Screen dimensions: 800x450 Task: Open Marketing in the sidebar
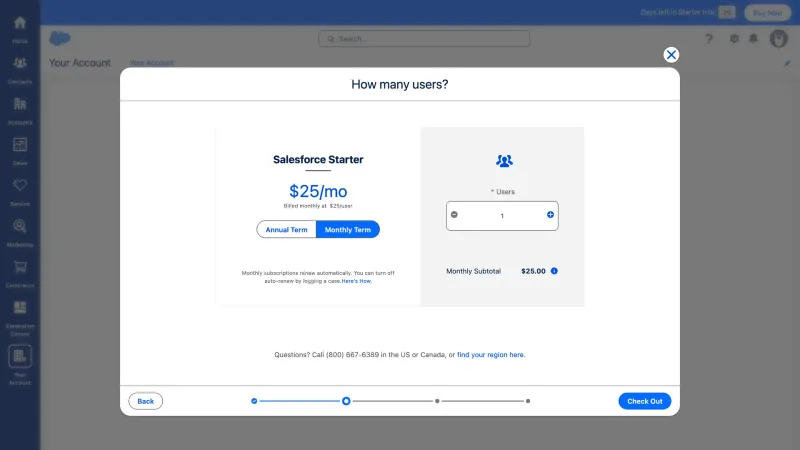20,234
